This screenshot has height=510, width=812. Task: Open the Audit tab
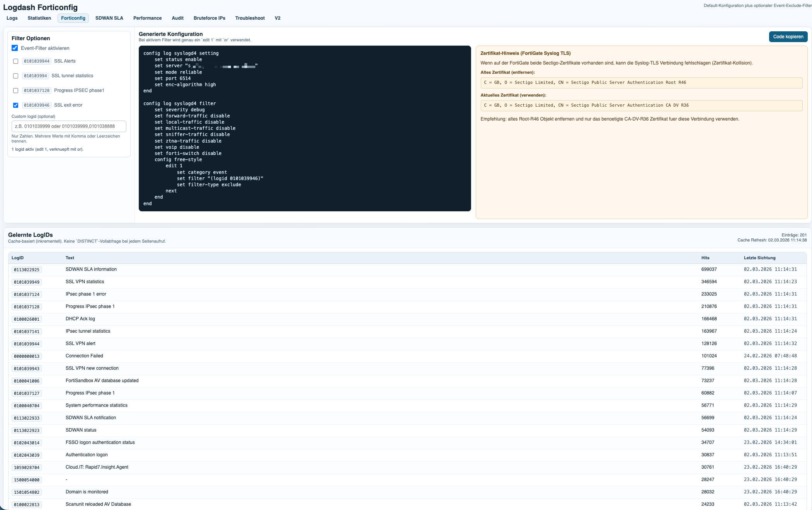[177, 18]
